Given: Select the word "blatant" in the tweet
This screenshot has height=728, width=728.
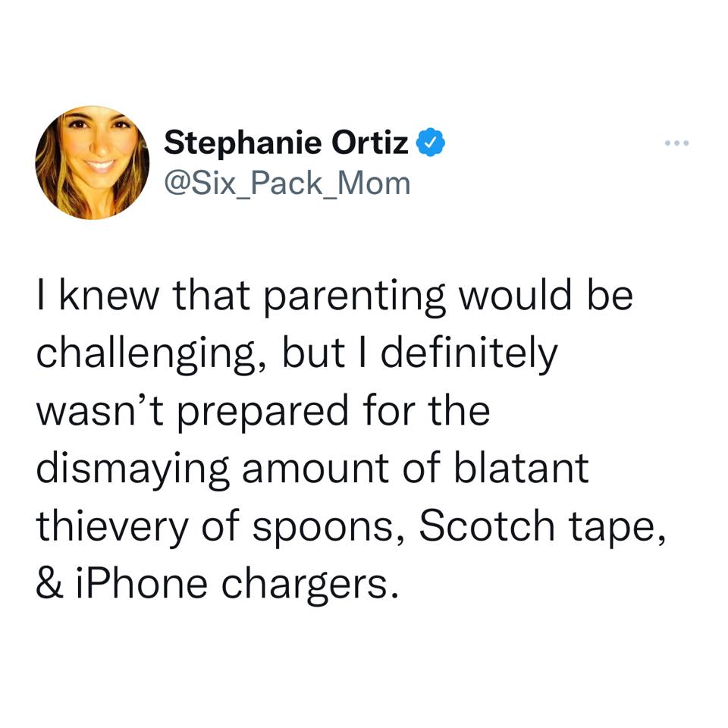Looking at the screenshot, I should [522, 468].
